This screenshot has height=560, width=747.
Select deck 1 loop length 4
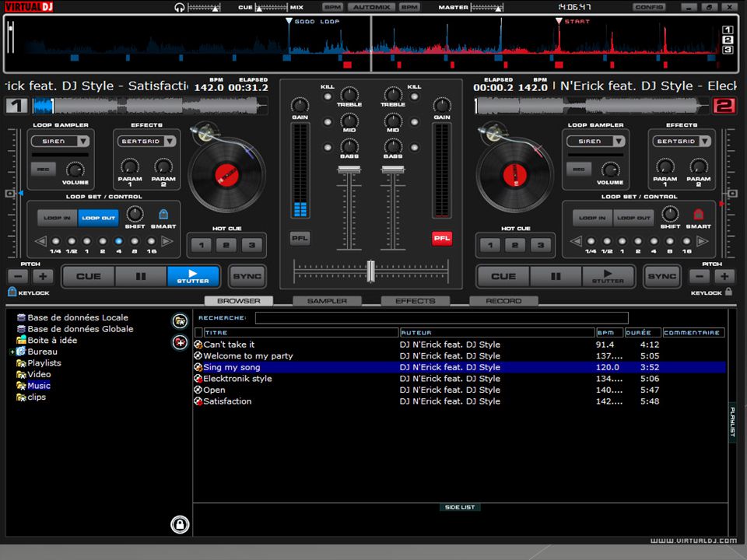tap(118, 241)
